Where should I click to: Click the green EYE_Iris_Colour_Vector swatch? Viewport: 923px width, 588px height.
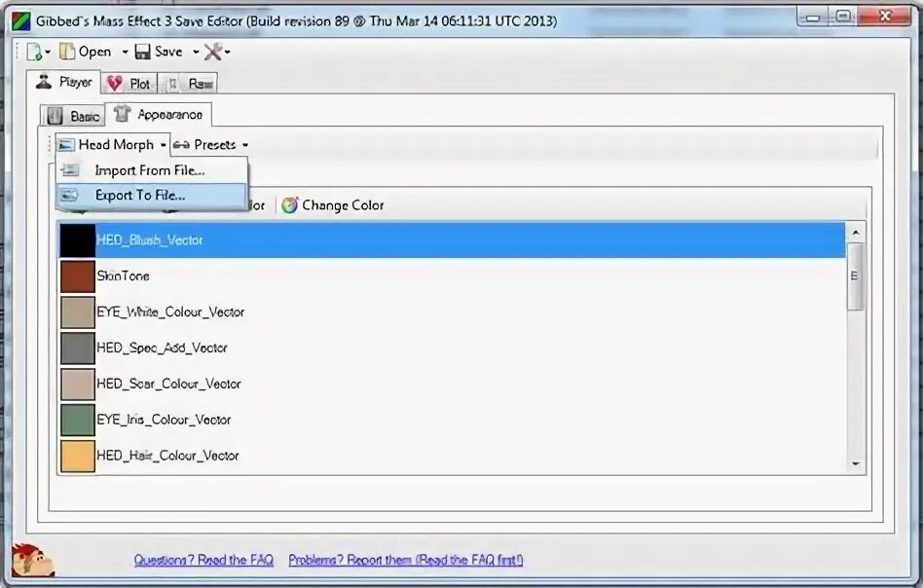(x=78, y=420)
